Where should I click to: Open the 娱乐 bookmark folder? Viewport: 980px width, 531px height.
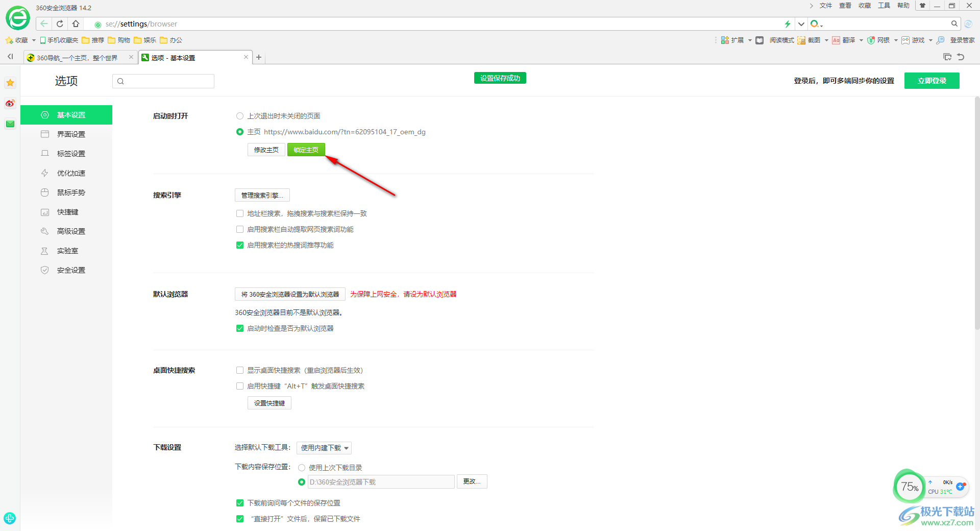145,40
